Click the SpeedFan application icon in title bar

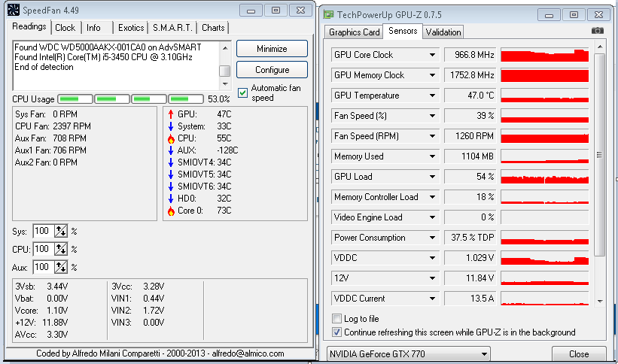14,10
